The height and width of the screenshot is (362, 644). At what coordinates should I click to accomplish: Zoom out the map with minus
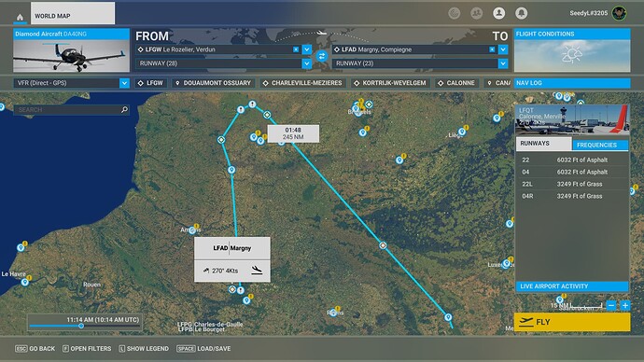(x=611, y=305)
